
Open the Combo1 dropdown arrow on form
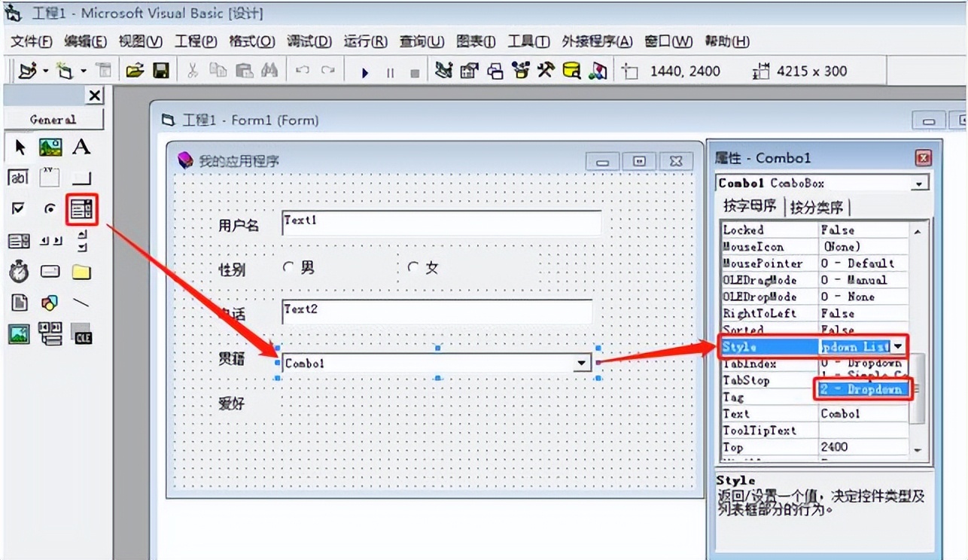click(582, 363)
